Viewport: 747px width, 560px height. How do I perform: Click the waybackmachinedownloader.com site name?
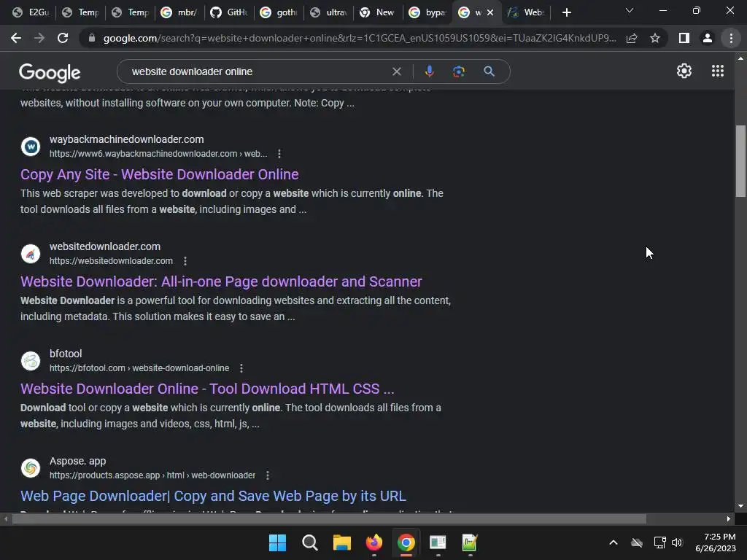(x=127, y=139)
